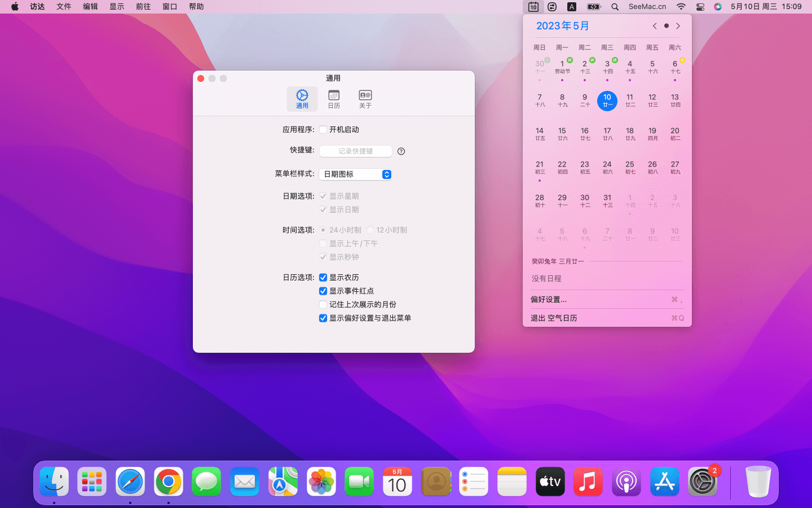Screen dimensions: 812x508
Task: Uncheck the 显示农历 option
Action: 323,278
